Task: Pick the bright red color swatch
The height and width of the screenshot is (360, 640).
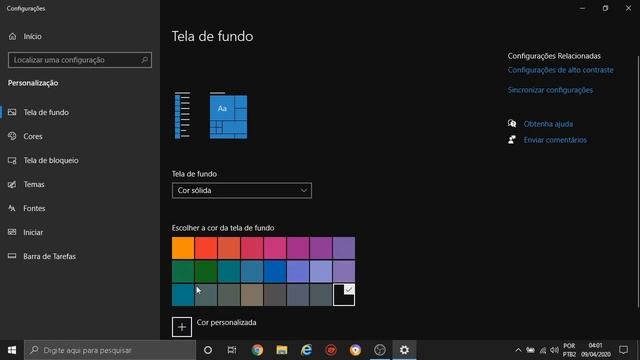Action: click(x=206, y=248)
